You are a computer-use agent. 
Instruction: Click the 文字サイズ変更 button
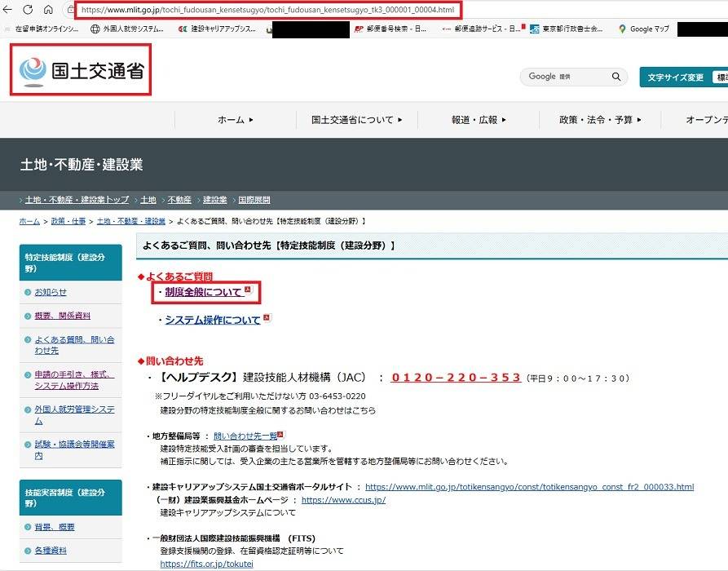675,77
